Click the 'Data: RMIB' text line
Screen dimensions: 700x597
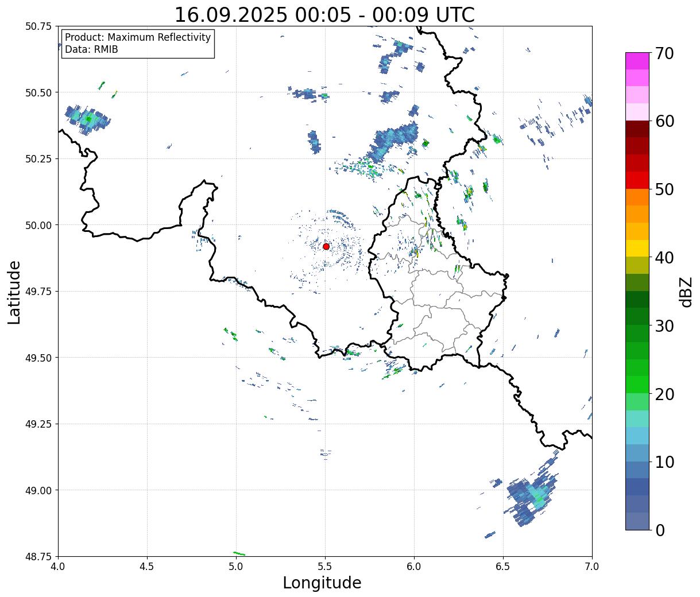(x=91, y=50)
